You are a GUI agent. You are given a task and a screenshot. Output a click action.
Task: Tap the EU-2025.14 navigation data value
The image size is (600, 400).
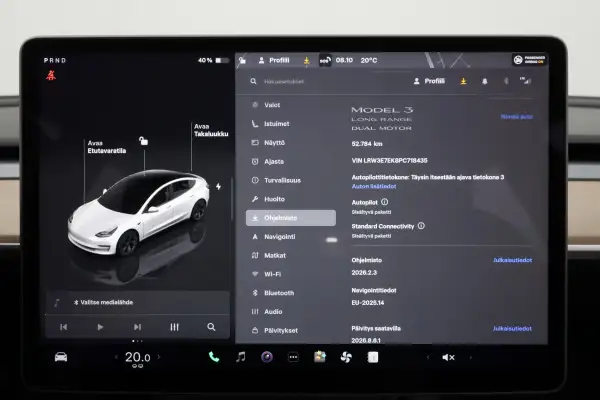click(368, 303)
